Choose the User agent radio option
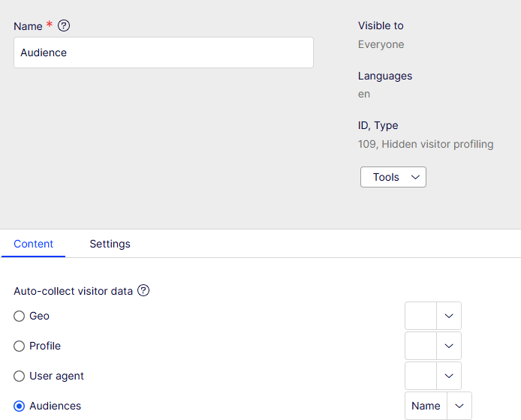 click(x=19, y=376)
